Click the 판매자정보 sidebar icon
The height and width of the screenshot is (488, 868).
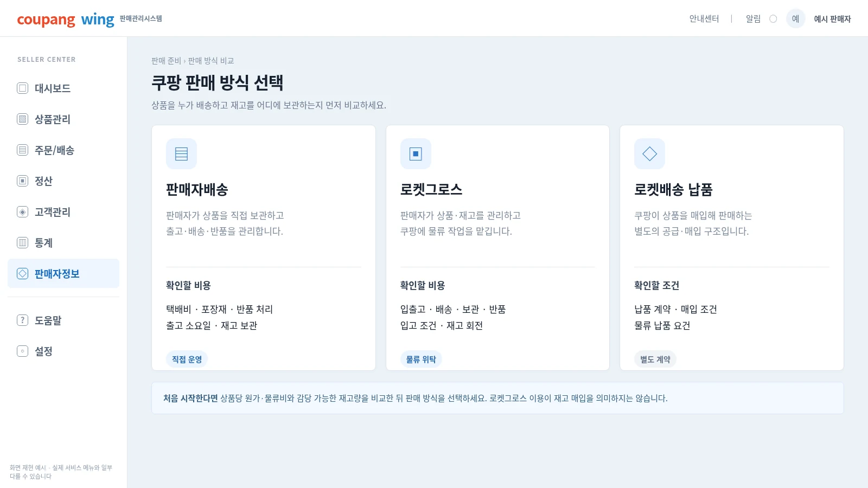coord(22,273)
